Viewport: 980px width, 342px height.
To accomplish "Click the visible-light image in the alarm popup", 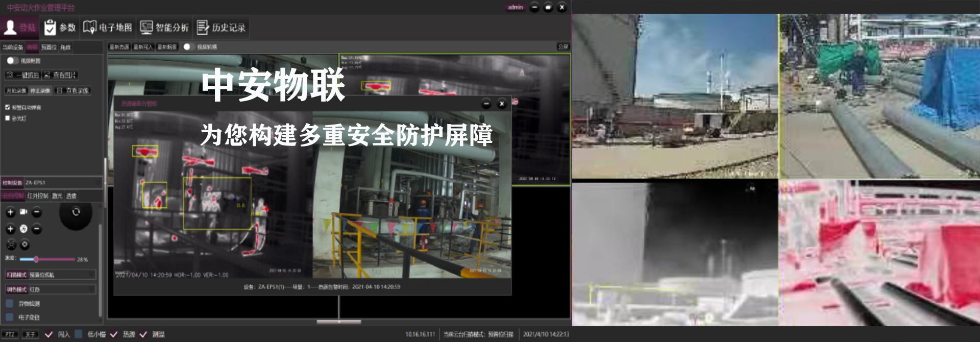I will tap(412, 195).
